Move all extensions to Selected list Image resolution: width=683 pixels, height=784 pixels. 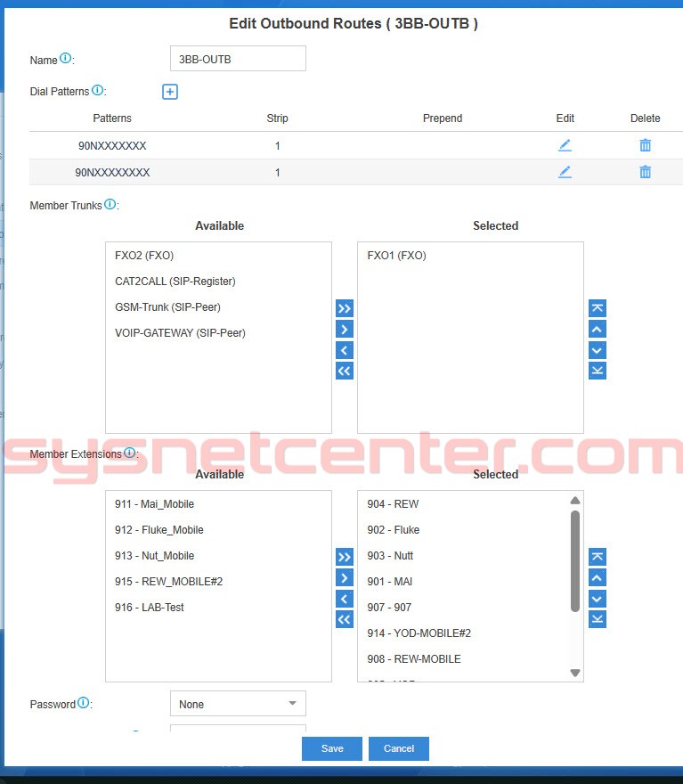[345, 557]
